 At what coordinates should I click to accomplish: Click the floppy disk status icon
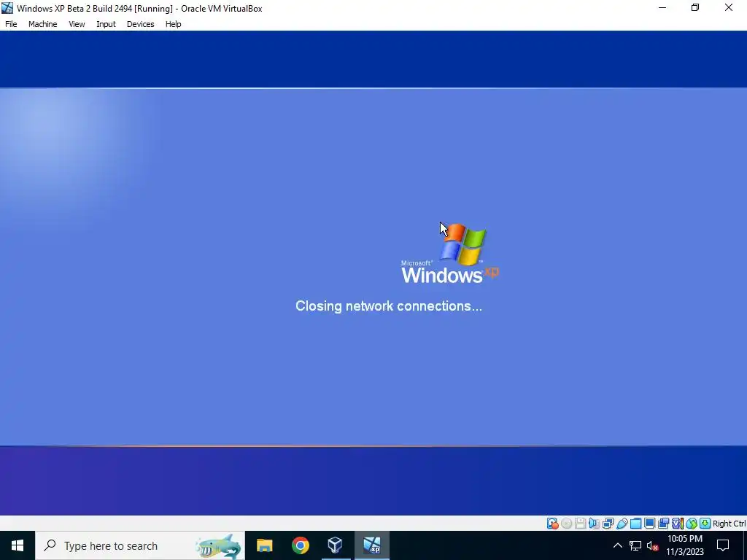click(x=580, y=524)
